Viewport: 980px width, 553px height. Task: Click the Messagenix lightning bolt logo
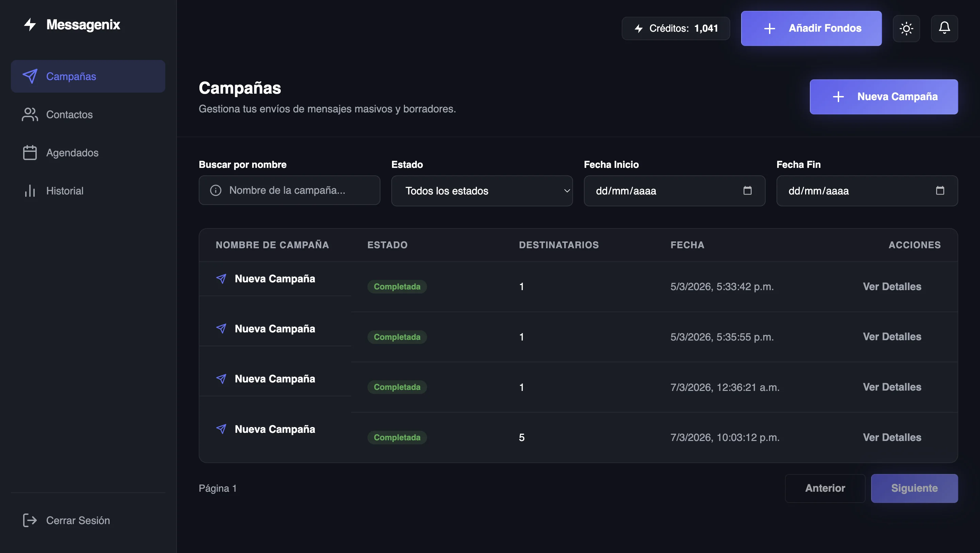click(x=30, y=25)
